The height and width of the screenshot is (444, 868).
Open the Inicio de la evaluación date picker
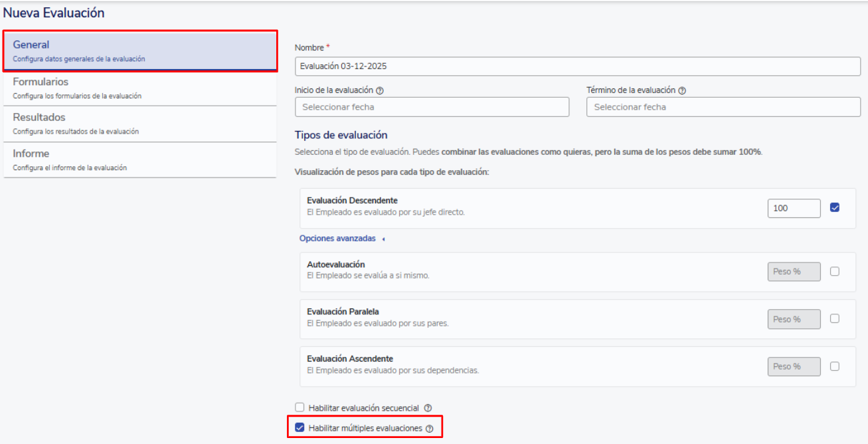432,107
